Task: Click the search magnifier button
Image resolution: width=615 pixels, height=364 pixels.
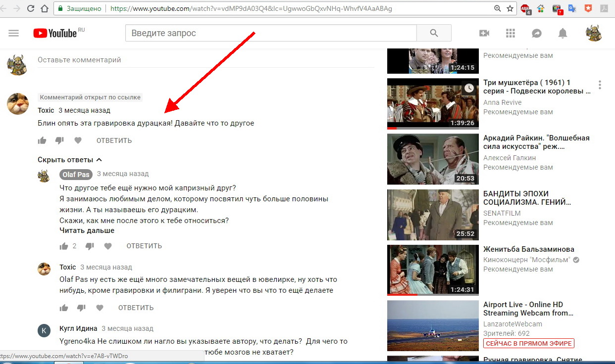Action: (434, 33)
